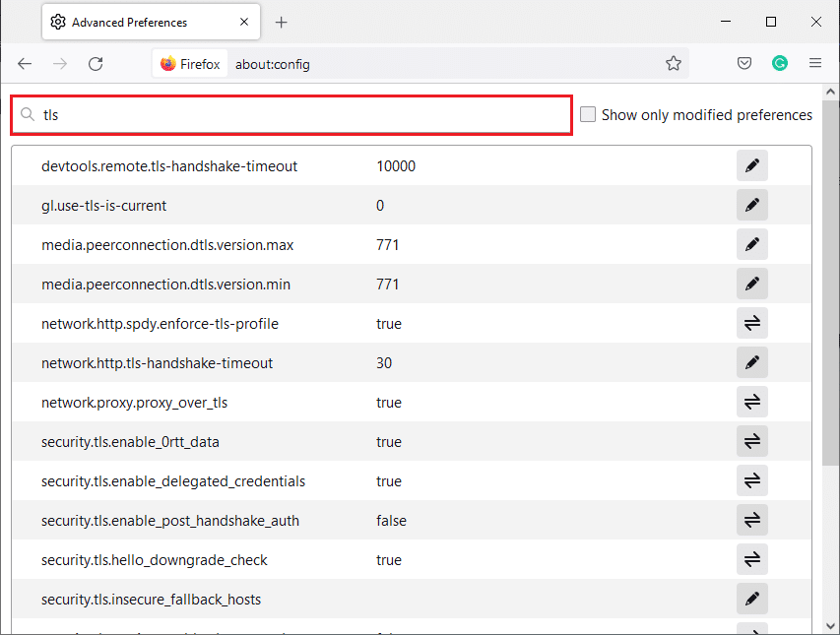Edit network.http.tls-handshake-timeout pencil icon
This screenshot has height=635, width=840.
pos(751,362)
